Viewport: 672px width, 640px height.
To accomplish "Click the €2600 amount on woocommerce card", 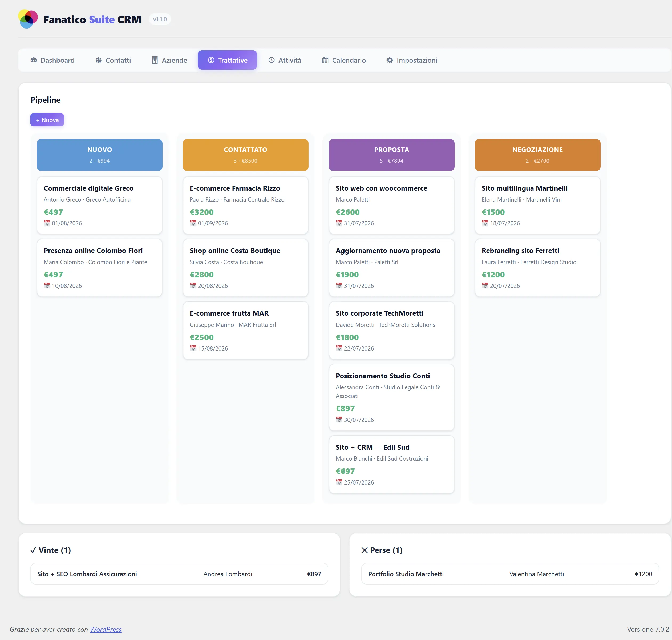I will [x=347, y=212].
